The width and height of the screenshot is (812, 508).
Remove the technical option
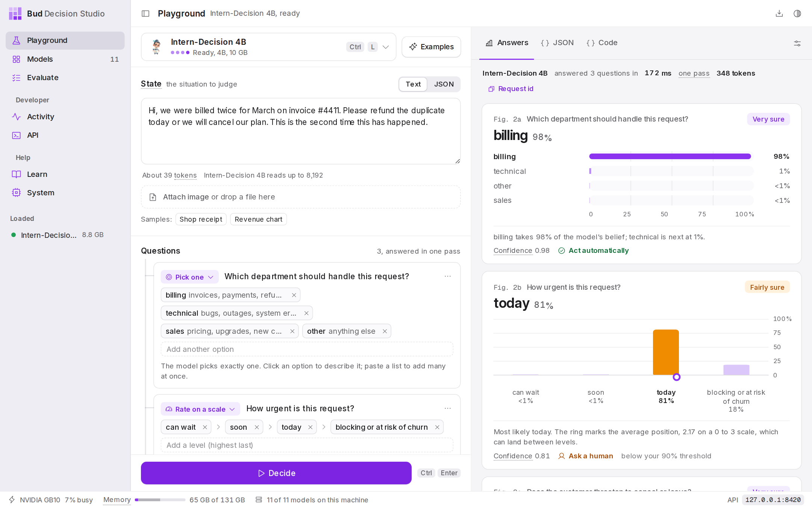pyautogui.click(x=306, y=313)
